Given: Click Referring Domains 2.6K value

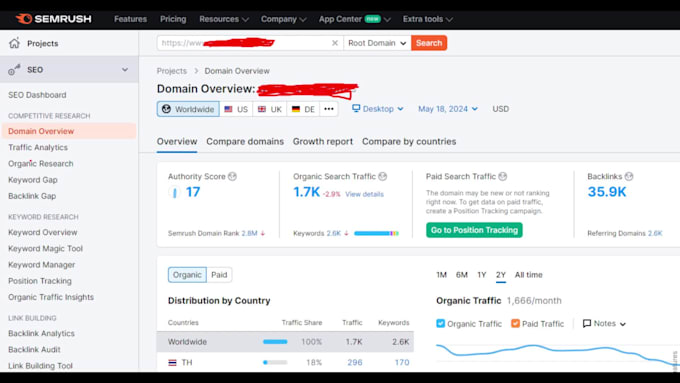Looking at the screenshot, I should pos(655,233).
